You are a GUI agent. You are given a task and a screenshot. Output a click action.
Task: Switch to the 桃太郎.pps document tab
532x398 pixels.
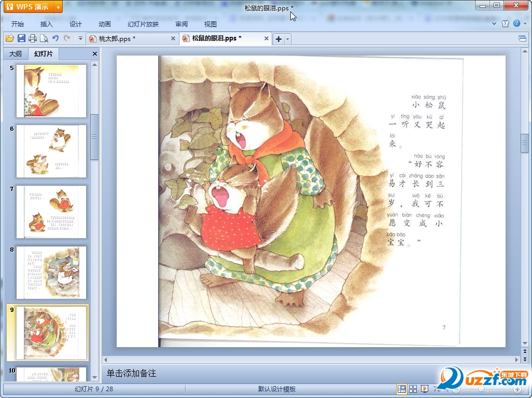point(129,39)
